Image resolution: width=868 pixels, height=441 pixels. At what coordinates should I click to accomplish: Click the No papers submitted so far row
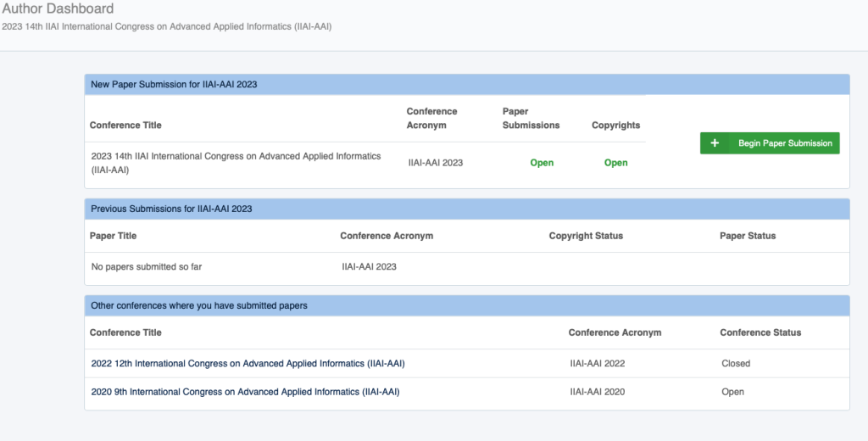pyautogui.click(x=146, y=266)
